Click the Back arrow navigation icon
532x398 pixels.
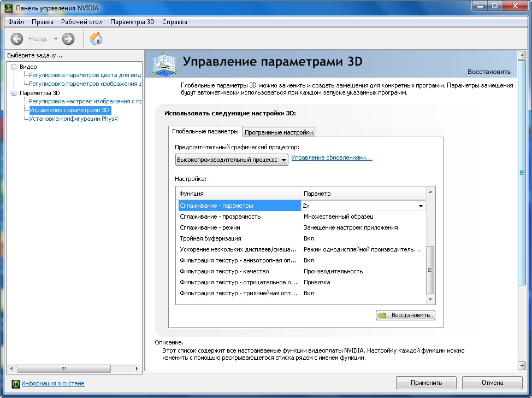pos(16,39)
